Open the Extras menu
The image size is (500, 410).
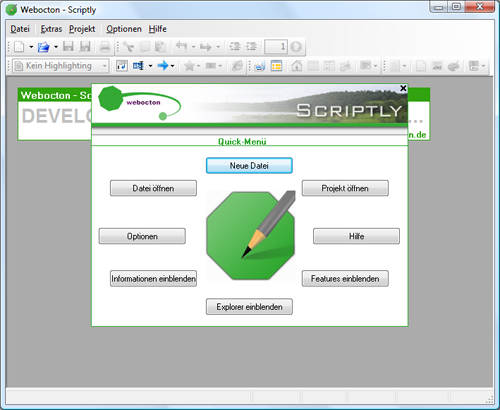[x=51, y=29]
